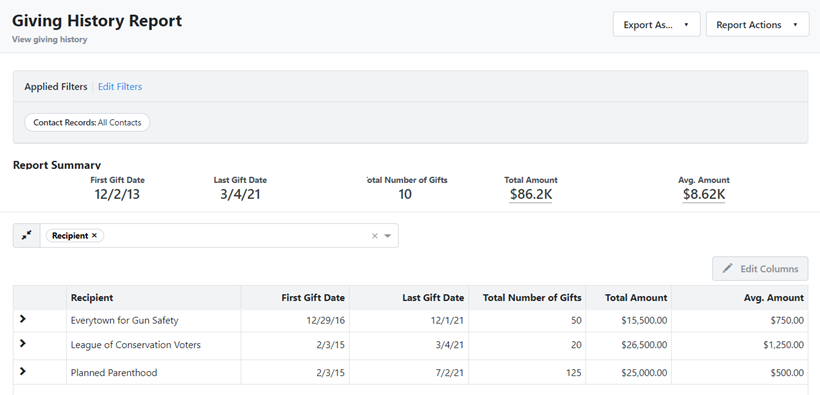This screenshot has width=820, height=395.
Task: Clear all groupings with the X icon
Action: click(x=374, y=236)
